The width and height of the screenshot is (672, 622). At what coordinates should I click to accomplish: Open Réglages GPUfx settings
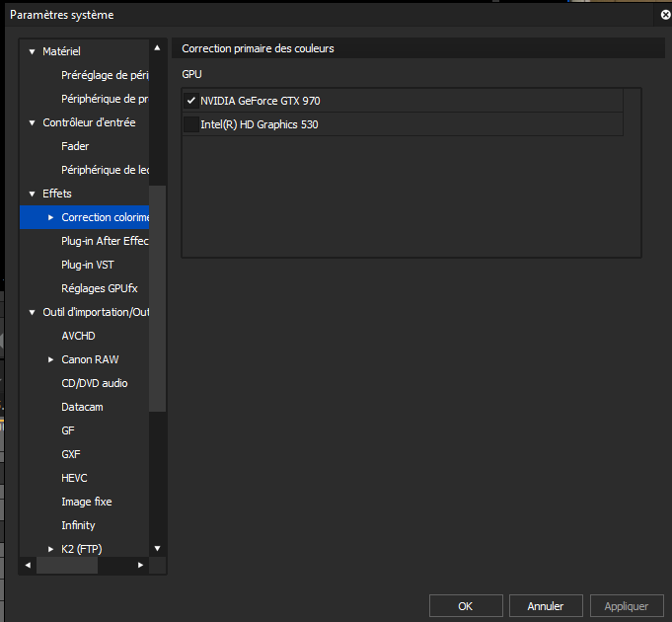100,288
